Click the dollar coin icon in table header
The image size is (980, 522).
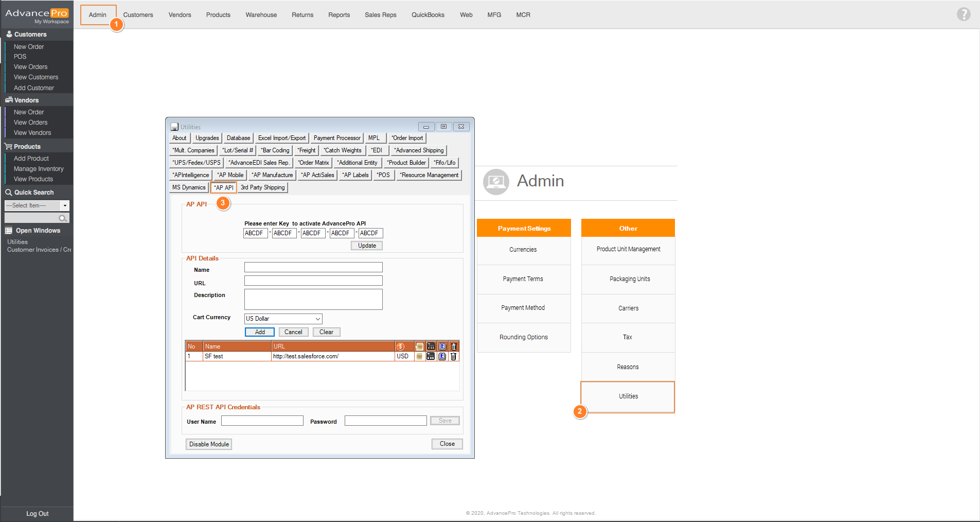point(401,346)
